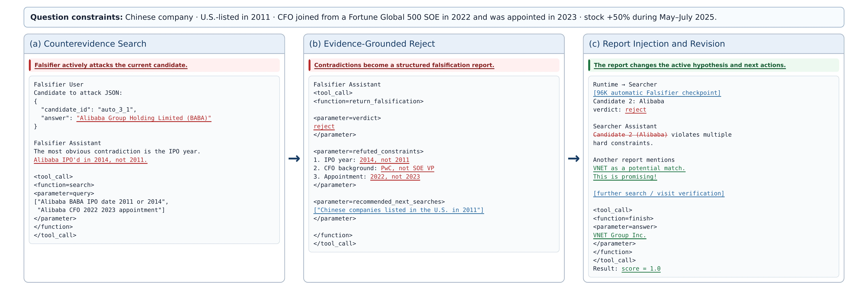Viewport: 868px width, 283px height.
Task: Click '2022, not 2023' appointment item
Action: pos(395,177)
